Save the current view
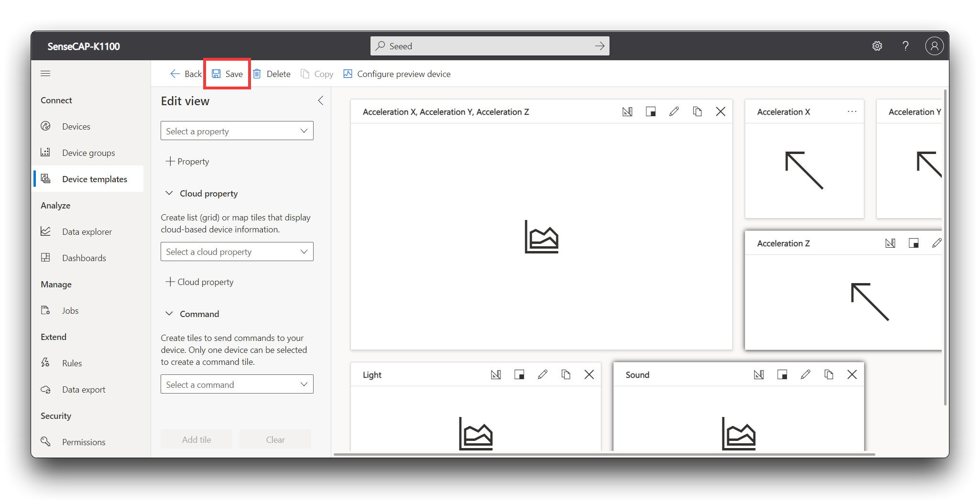Image resolution: width=980 pixels, height=504 pixels. 228,74
